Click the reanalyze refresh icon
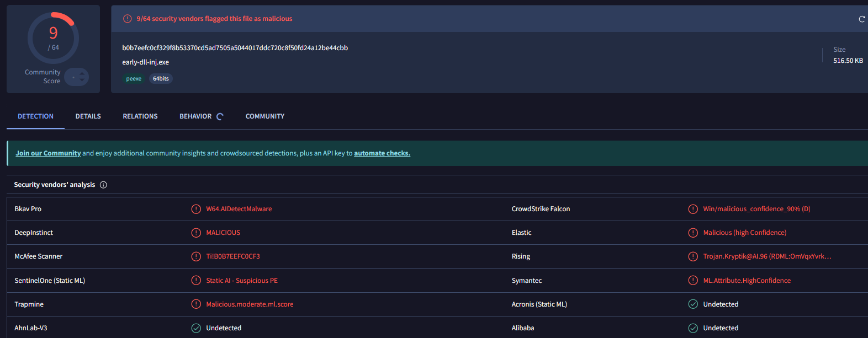Image resolution: width=868 pixels, height=338 pixels. pos(862,19)
